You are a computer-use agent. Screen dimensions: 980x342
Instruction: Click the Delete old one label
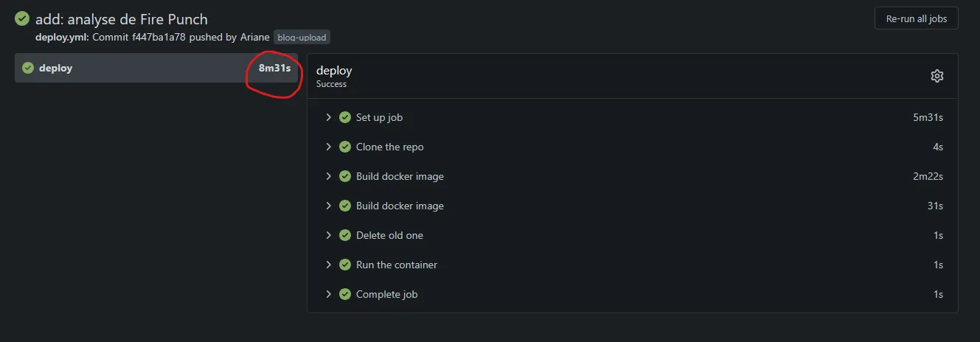pyautogui.click(x=389, y=235)
